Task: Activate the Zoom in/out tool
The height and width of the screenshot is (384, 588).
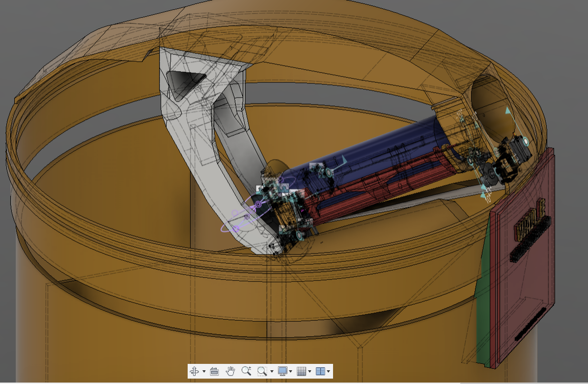Action: click(x=247, y=371)
